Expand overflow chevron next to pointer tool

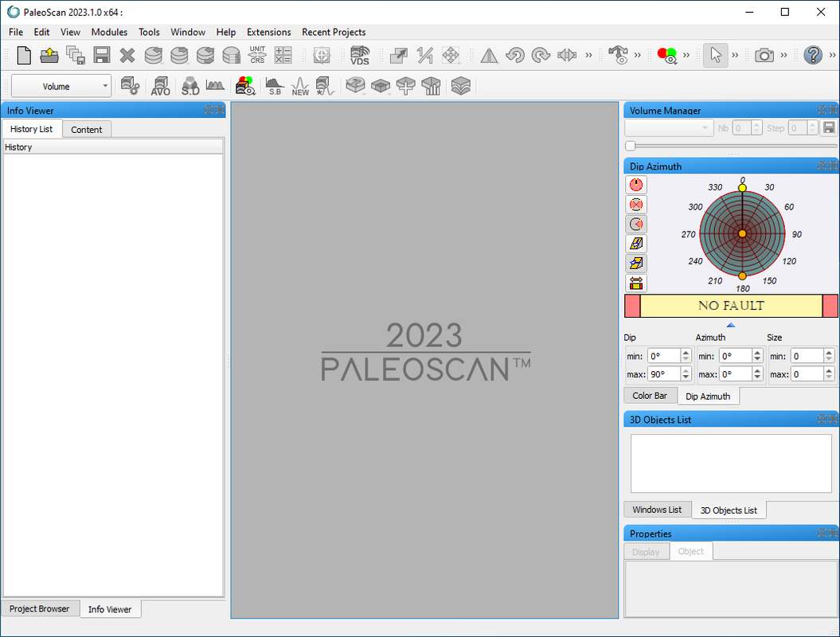coord(735,55)
